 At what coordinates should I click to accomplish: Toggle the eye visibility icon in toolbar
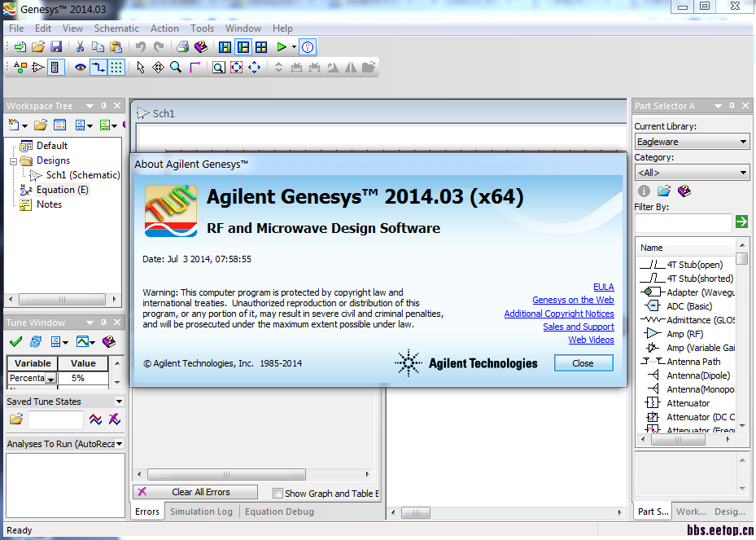[80, 67]
